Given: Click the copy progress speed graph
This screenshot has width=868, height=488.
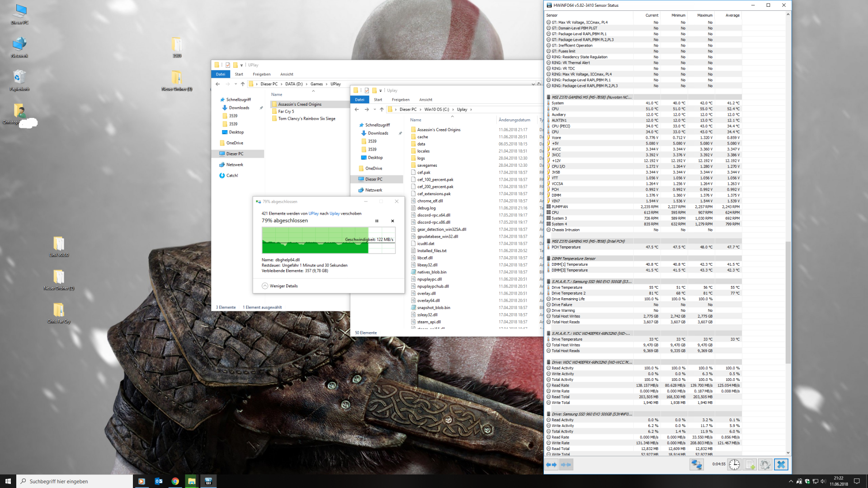Looking at the screenshot, I should pos(328,240).
